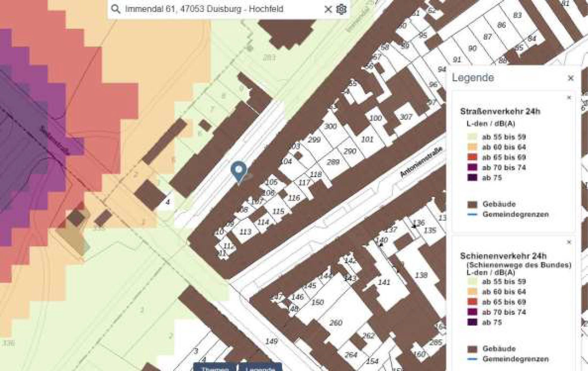Select parcel number 300 on the map
This screenshot has width=588, height=371.
pyautogui.click(x=330, y=126)
